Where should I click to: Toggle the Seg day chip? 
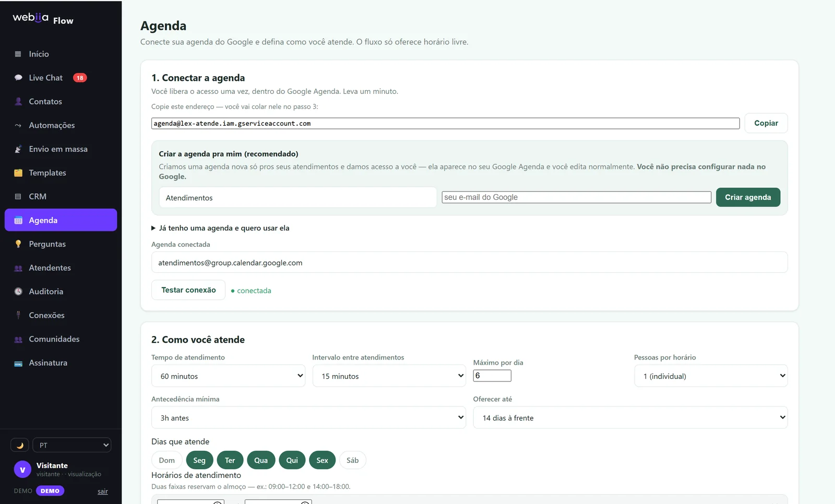click(199, 460)
